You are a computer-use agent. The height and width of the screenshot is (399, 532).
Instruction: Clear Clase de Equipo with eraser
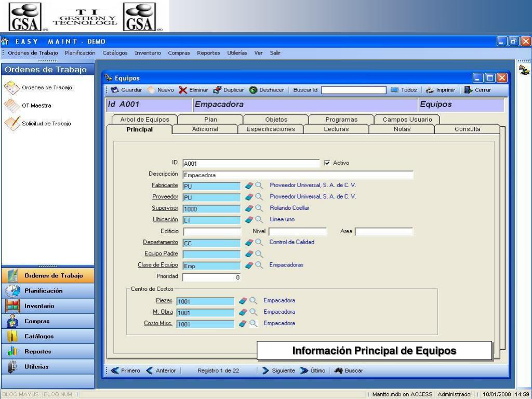[x=249, y=265]
